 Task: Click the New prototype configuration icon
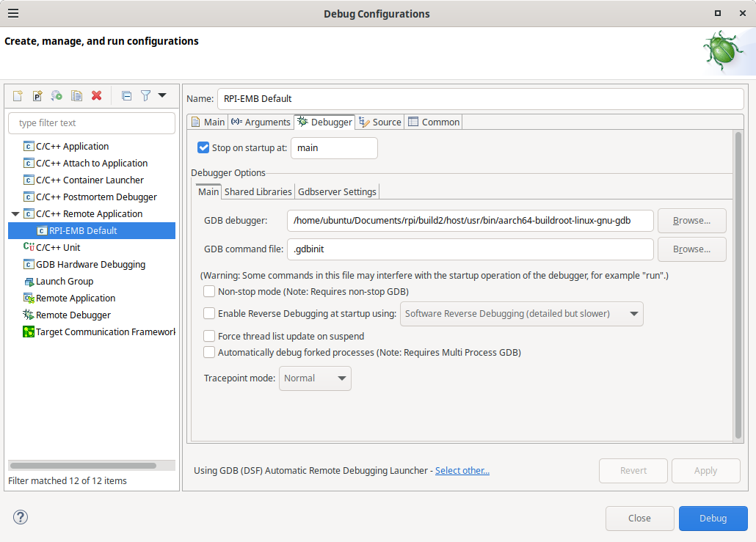37,96
